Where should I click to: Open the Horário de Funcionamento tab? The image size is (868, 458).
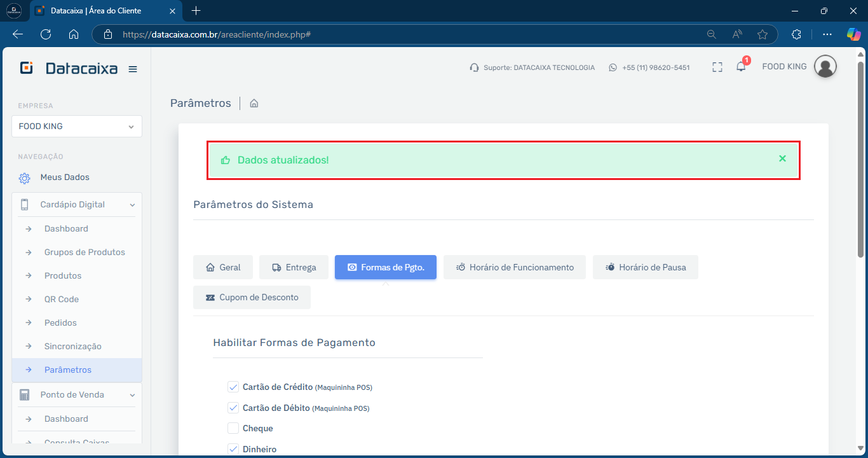(515, 267)
